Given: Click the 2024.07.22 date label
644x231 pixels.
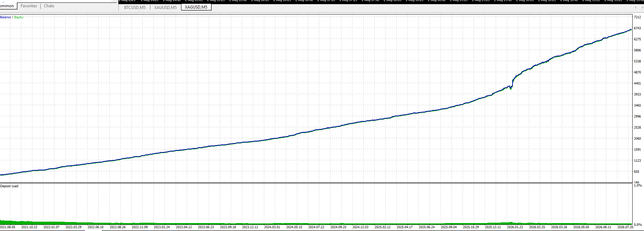Looking at the screenshot, I should click(316, 227).
